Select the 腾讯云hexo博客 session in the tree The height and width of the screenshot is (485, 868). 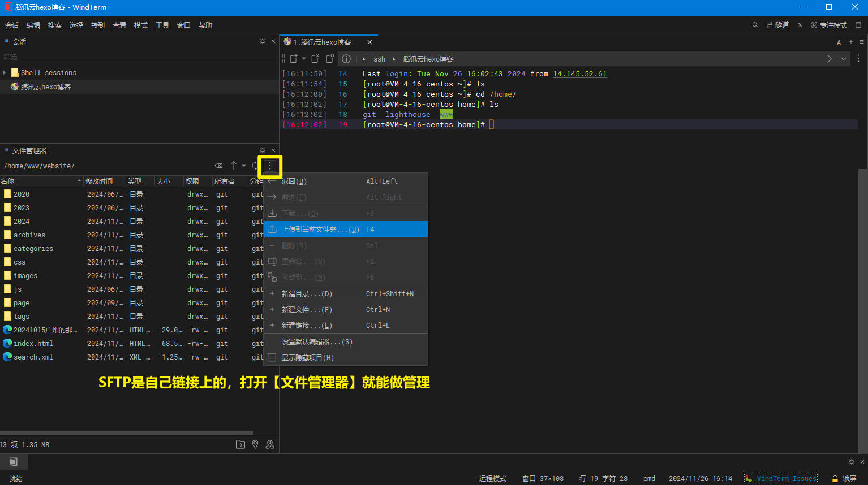tap(45, 86)
